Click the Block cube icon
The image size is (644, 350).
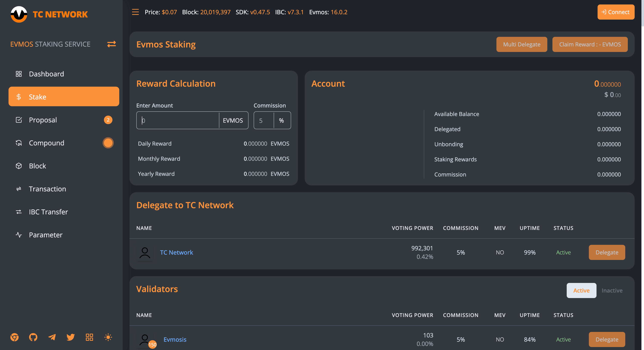(19, 166)
